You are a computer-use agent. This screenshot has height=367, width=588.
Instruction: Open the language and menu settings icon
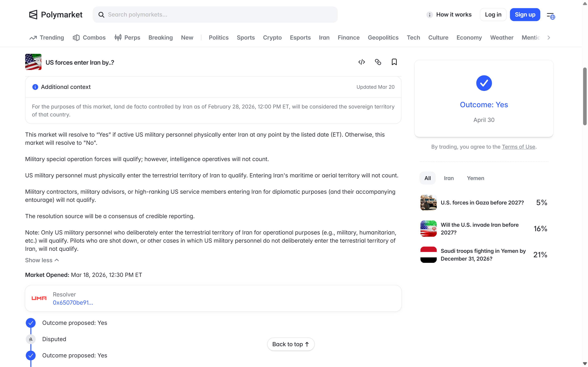[x=551, y=16]
